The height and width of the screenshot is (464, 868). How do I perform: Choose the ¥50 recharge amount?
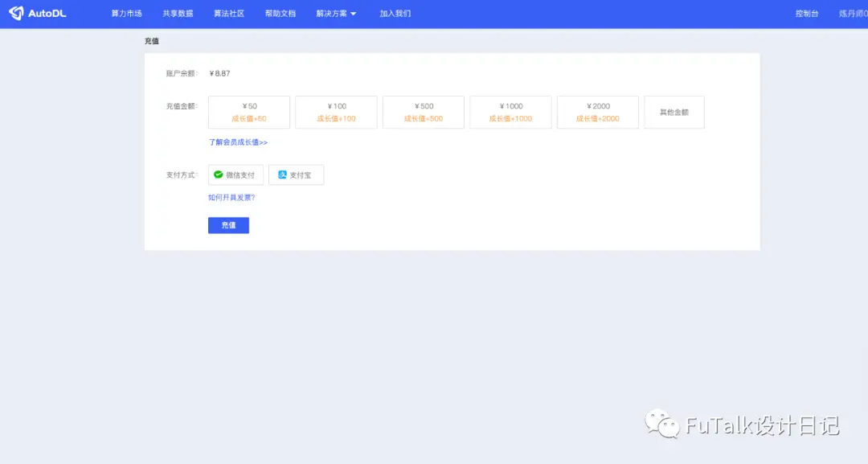249,113
